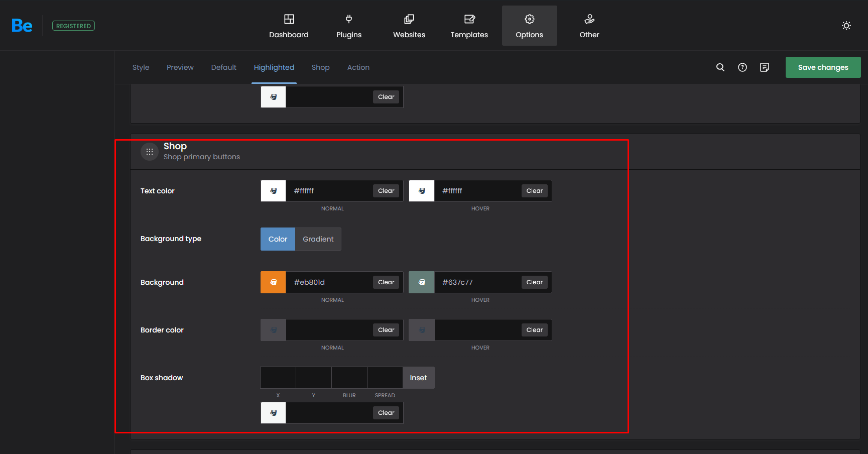Open the help question mark icon
The image size is (868, 454).
tap(742, 67)
